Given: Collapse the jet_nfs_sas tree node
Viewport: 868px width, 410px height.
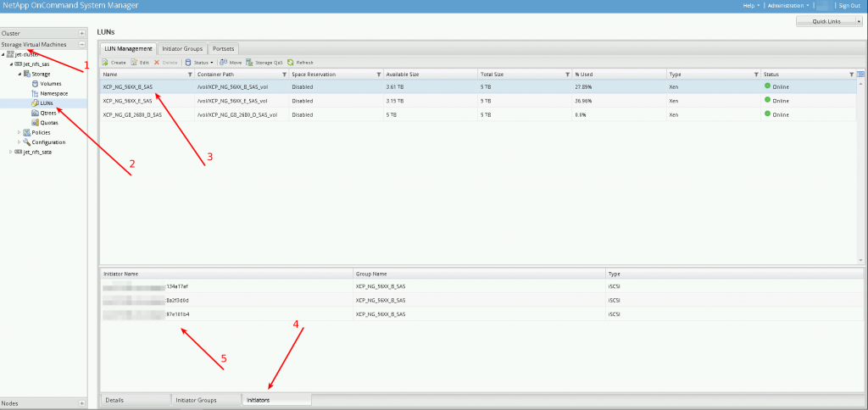Looking at the screenshot, I should (x=11, y=64).
